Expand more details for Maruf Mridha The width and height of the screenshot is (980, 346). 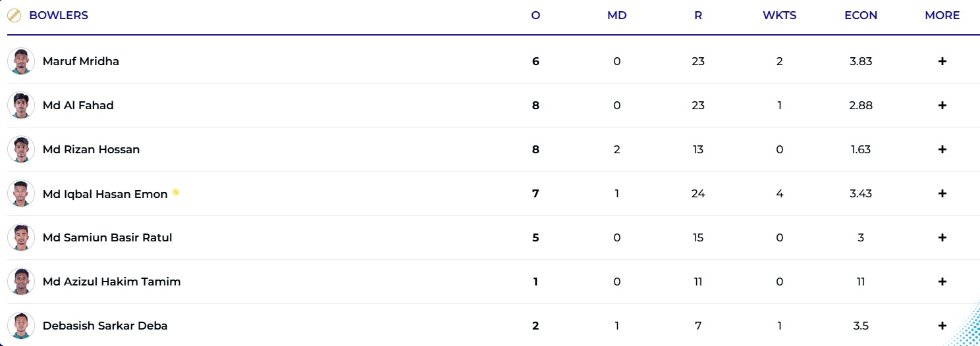pyautogui.click(x=942, y=61)
